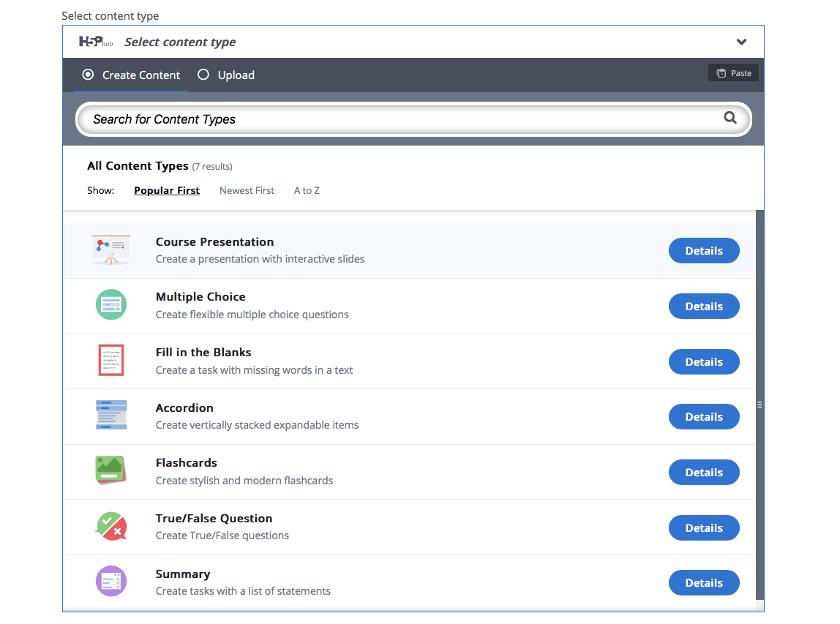The height and width of the screenshot is (624, 840).
Task: Open Details for Summary
Action: pos(704,583)
